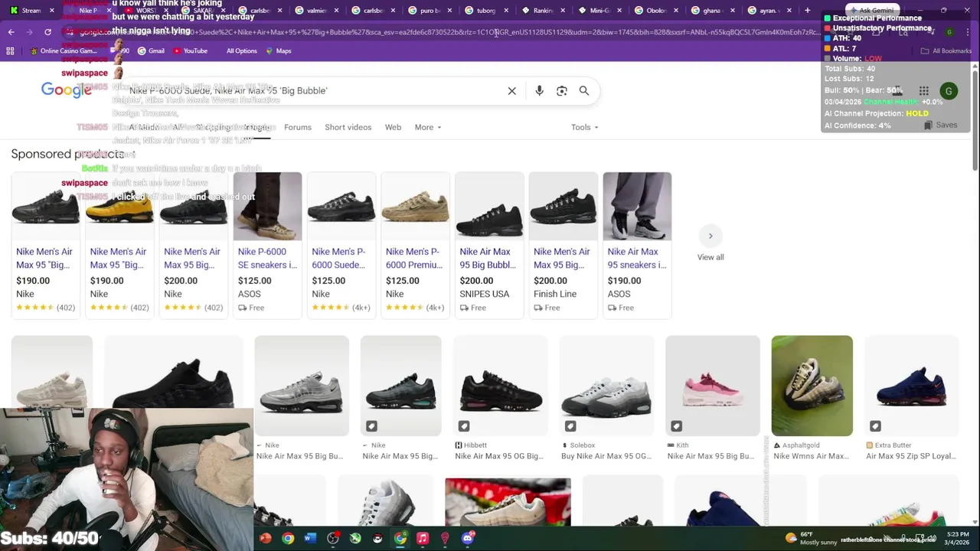Open PowerPoint from the taskbar

click(x=265, y=538)
